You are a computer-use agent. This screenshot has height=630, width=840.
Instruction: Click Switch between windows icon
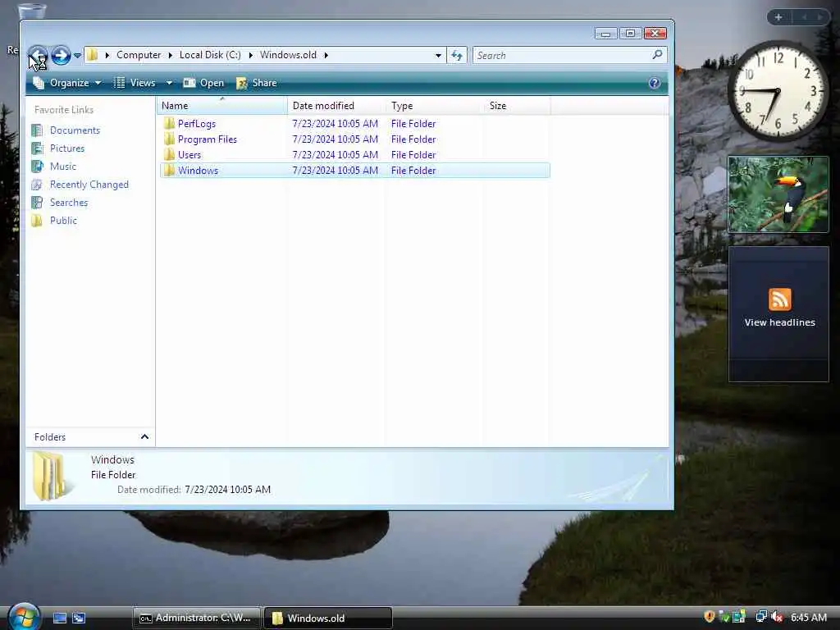click(79, 619)
